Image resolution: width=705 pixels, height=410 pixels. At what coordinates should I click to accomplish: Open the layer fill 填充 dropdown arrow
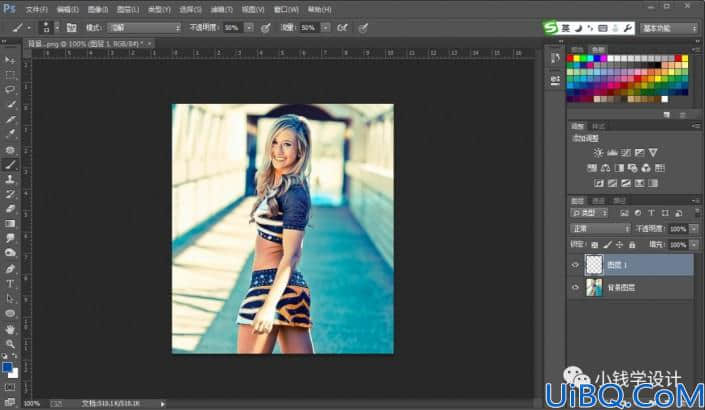pos(694,245)
